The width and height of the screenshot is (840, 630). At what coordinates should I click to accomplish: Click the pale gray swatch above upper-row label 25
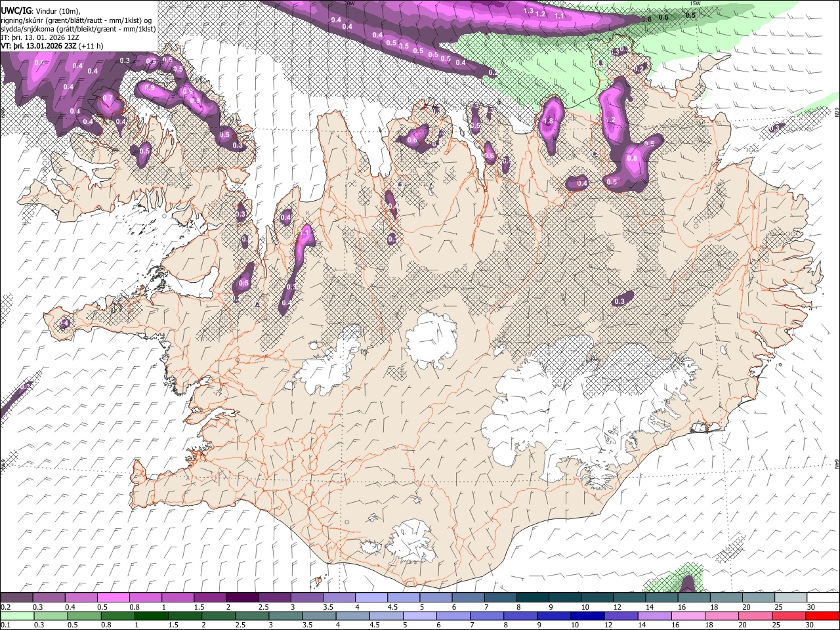pos(791,598)
